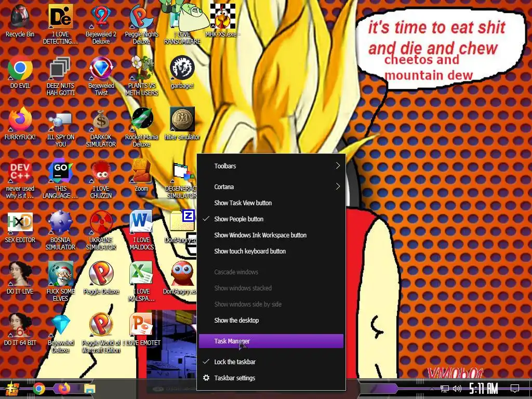Toggle Lock the taskbar option
Screen dimensions: 532x399
pyautogui.click(x=270, y=362)
